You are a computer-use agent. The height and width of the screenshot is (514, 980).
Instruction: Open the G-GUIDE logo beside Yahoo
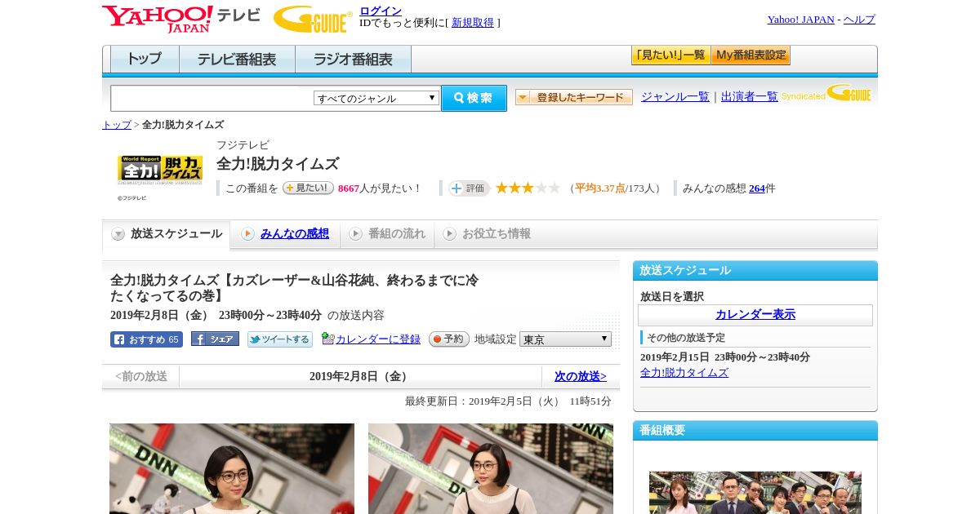[312, 19]
